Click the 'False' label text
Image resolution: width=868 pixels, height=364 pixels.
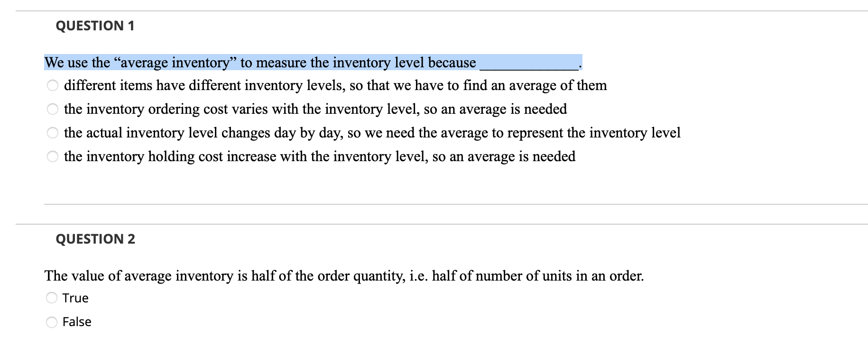[x=77, y=322]
